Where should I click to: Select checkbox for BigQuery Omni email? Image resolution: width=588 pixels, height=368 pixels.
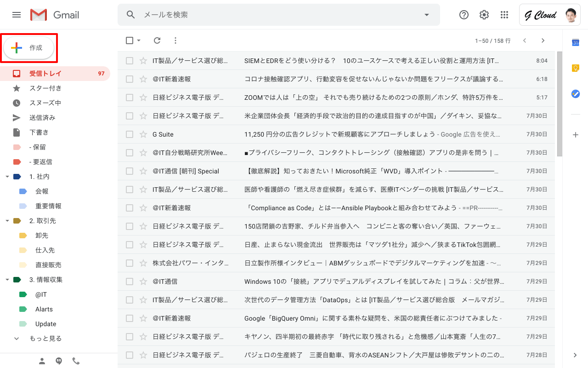click(130, 318)
